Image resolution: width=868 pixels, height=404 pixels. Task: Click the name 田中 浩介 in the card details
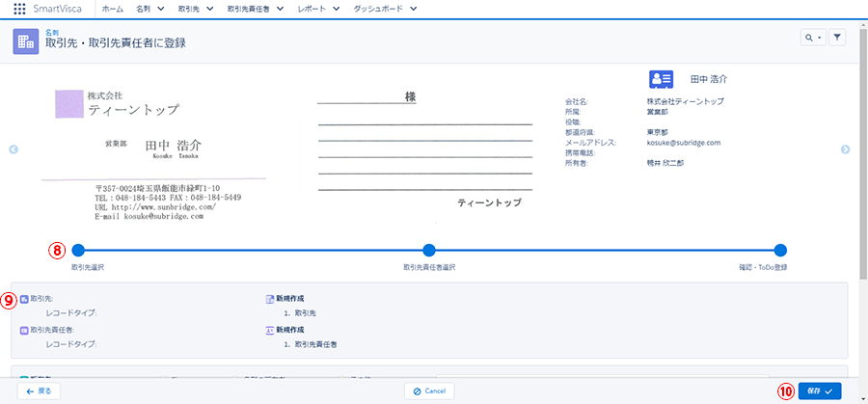point(709,79)
